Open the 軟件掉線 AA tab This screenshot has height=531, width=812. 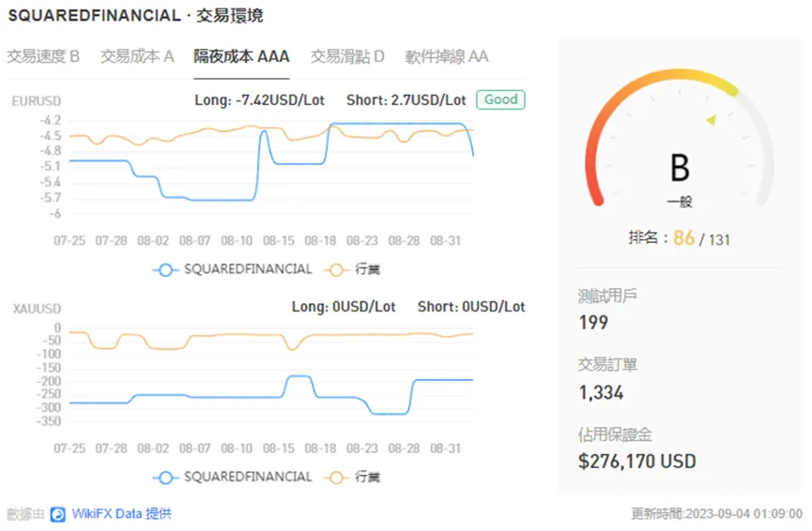447,56
